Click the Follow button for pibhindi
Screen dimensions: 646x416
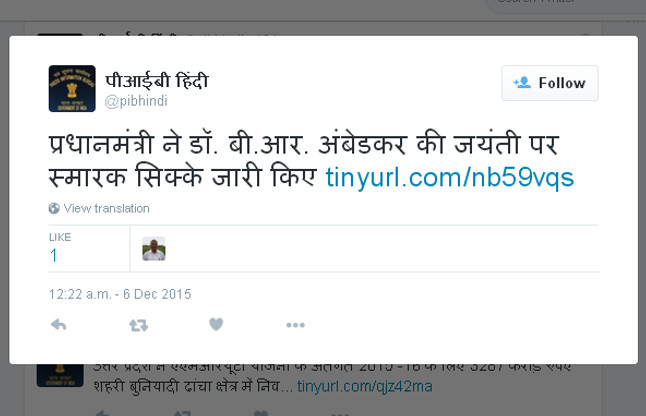[x=550, y=83]
